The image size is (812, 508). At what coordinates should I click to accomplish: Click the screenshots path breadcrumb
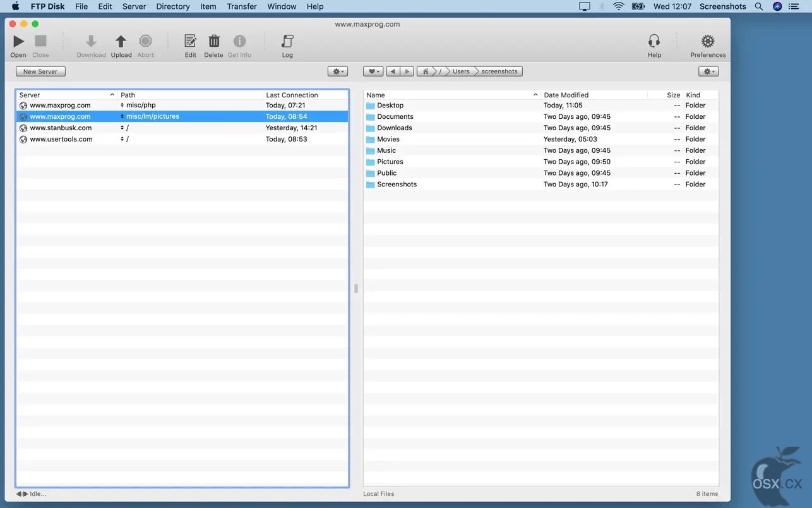coord(499,71)
